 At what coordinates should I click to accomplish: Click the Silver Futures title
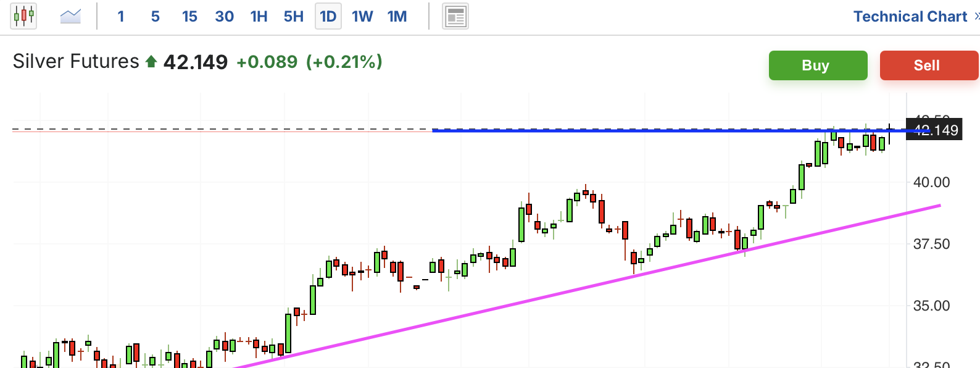pos(76,61)
